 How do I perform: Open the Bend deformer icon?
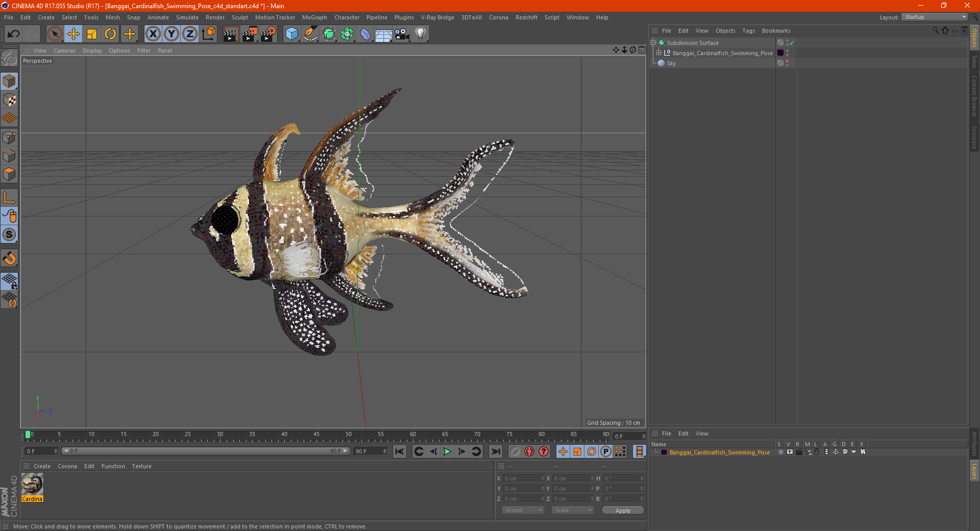tap(365, 34)
